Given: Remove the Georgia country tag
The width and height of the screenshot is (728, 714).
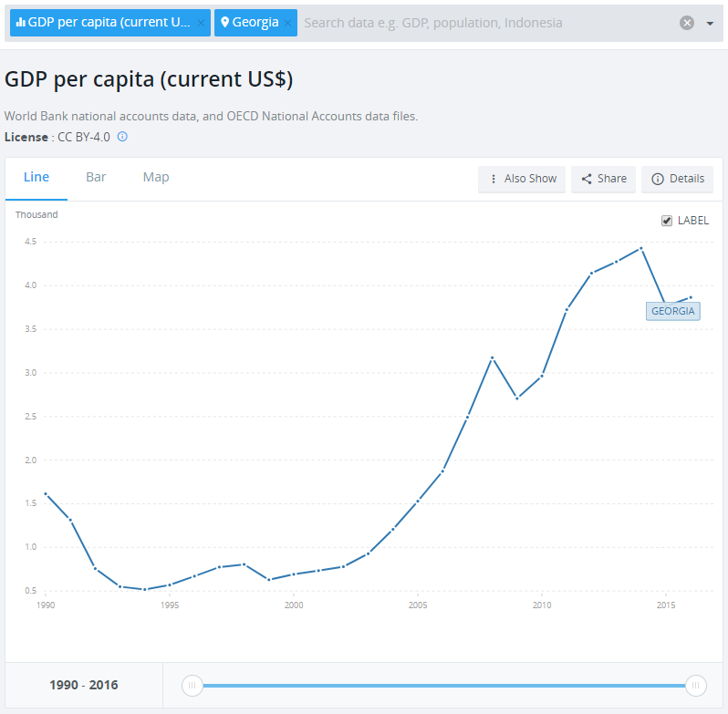Looking at the screenshot, I should point(288,23).
